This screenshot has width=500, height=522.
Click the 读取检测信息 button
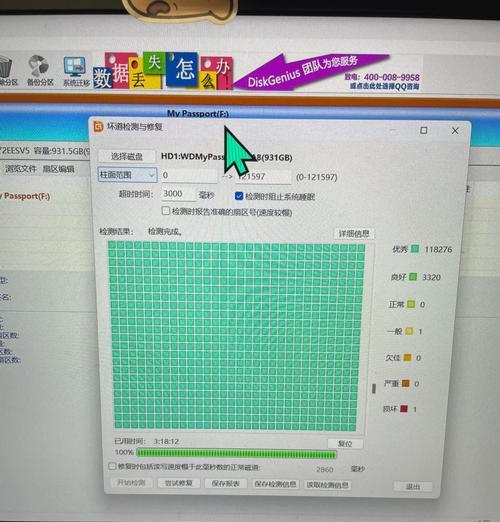327,485
